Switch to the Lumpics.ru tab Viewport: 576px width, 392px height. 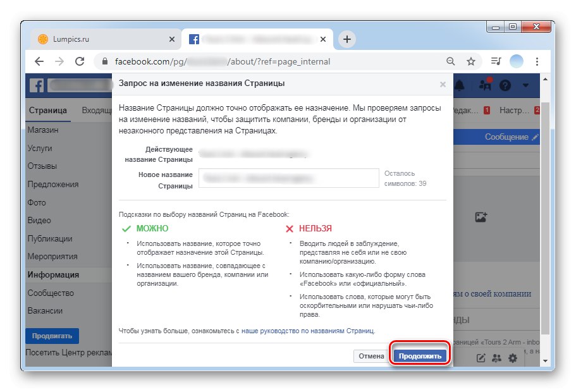click(105, 39)
